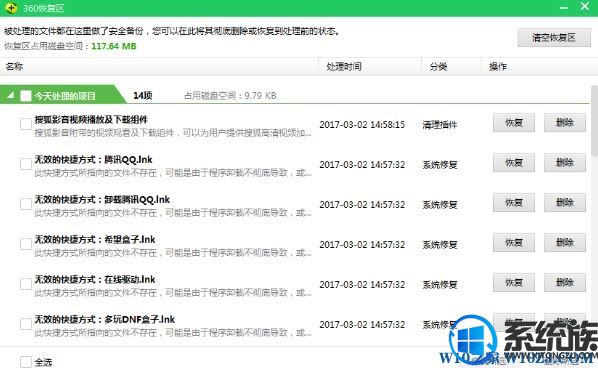Sort by the 名称 column header

[14, 66]
